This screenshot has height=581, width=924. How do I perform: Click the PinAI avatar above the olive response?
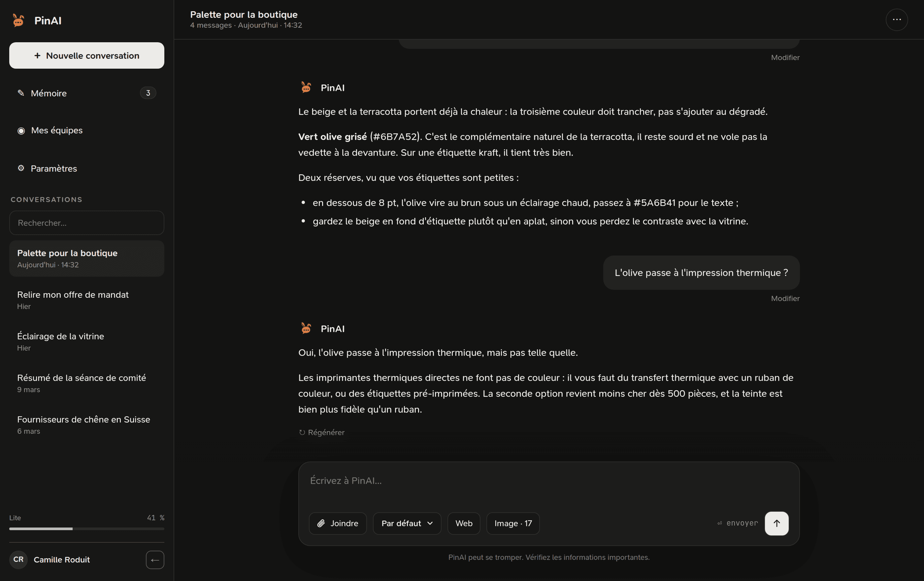pos(306,87)
